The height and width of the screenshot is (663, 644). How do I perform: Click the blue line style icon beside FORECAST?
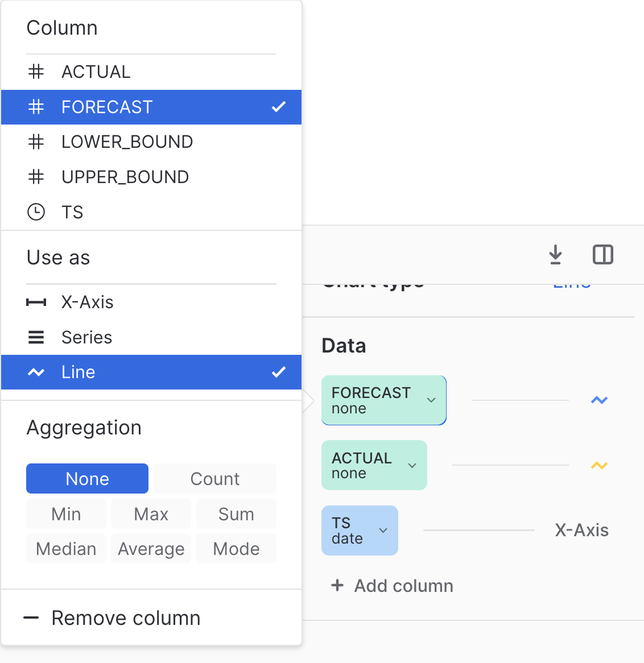(598, 400)
